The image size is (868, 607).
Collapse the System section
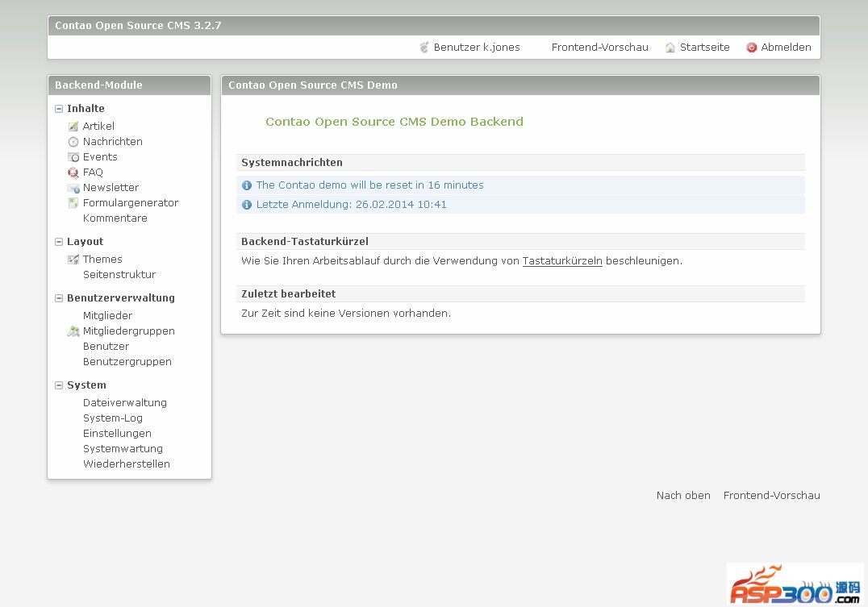tap(59, 385)
